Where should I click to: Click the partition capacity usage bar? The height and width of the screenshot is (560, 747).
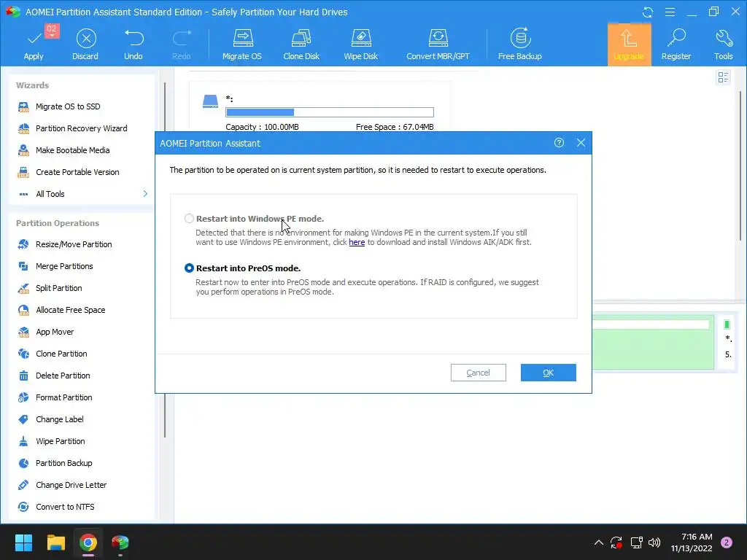point(330,112)
